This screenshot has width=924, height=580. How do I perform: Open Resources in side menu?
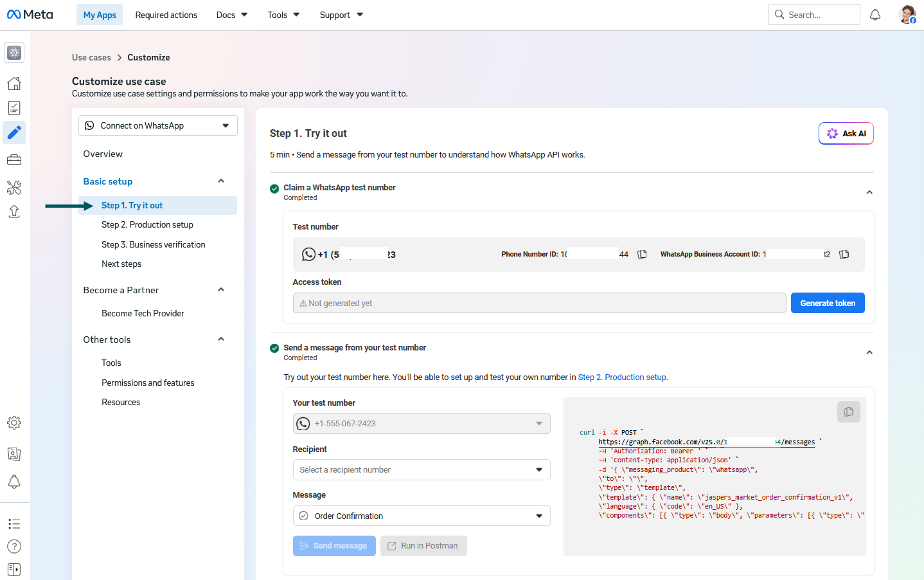point(121,402)
